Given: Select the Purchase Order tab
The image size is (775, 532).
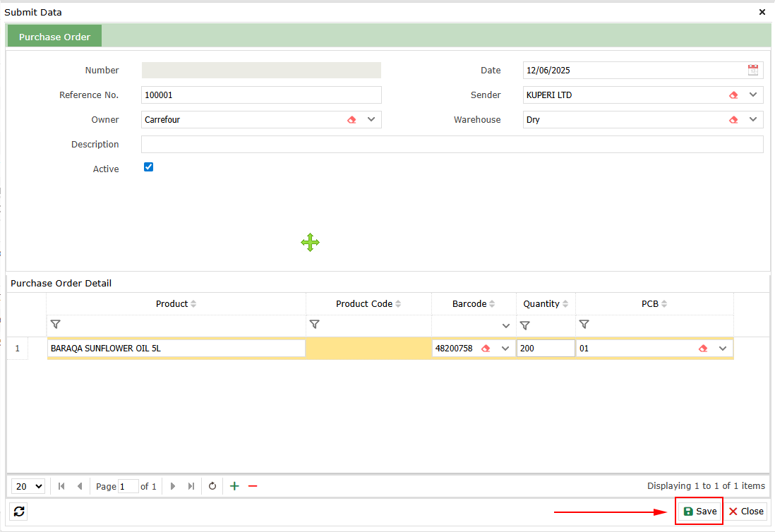Looking at the screenshot, I should click(x=54, y=37).
